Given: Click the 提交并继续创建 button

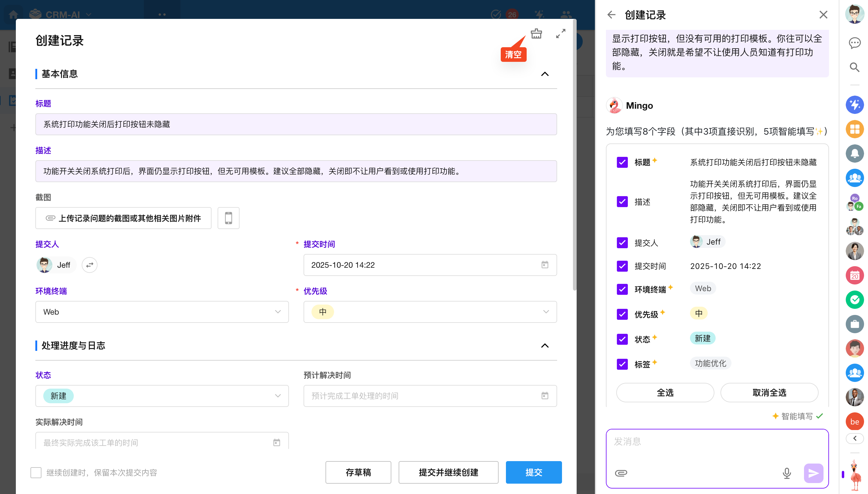Looking at the screenshot, I should pyautogui.click(x=448, y=472).
